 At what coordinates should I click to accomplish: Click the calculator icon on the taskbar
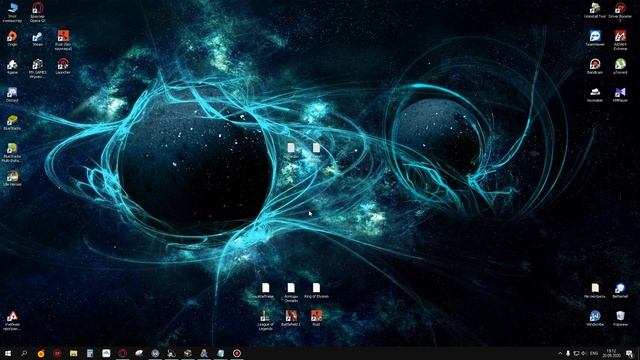(90, 353)
